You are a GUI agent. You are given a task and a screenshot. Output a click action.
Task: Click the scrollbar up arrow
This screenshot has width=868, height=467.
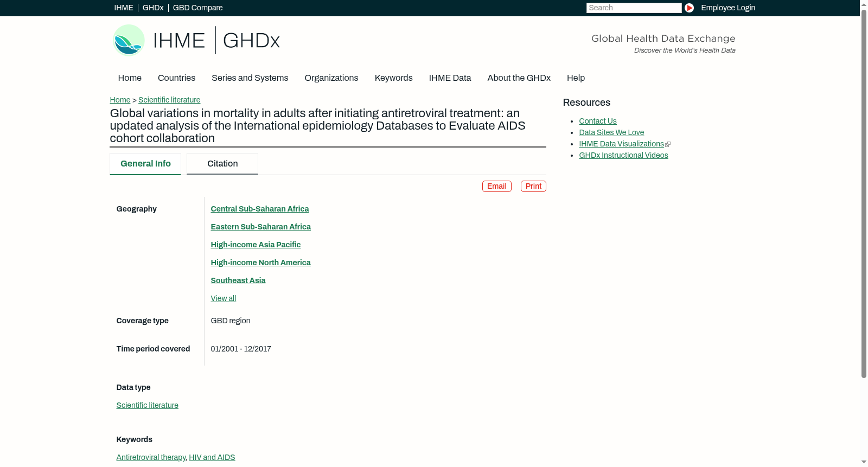pos(864,4)
